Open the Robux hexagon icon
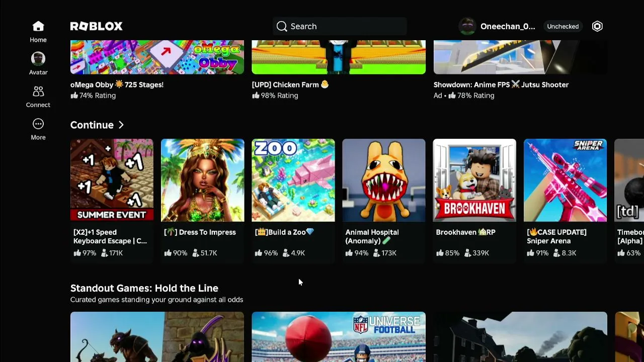 point(597,26)
